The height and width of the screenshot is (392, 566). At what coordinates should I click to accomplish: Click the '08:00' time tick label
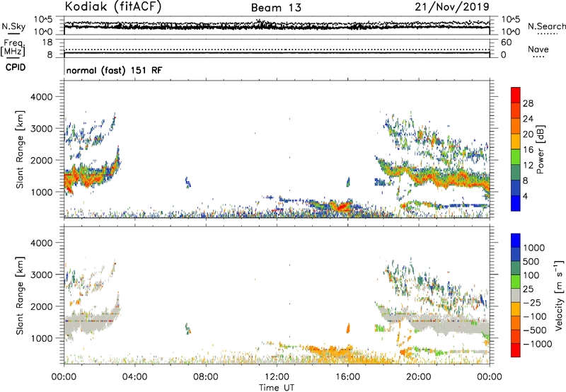[206, 377]
